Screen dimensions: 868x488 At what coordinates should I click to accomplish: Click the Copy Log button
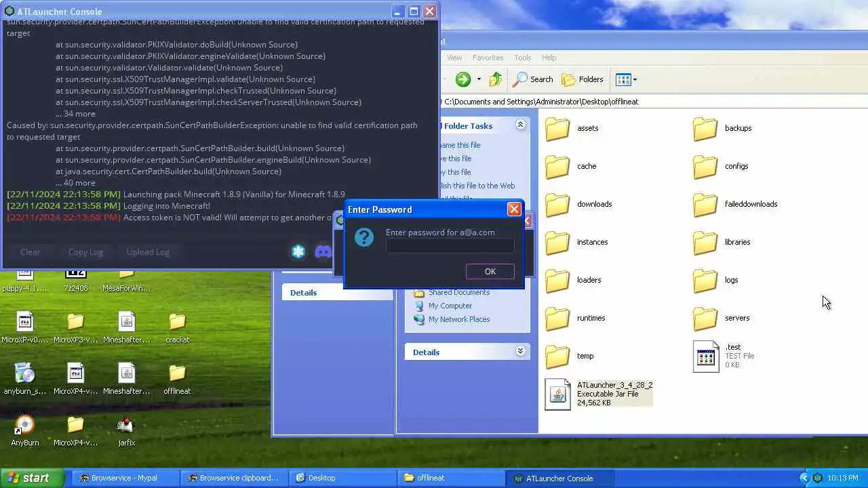point(85,251)
